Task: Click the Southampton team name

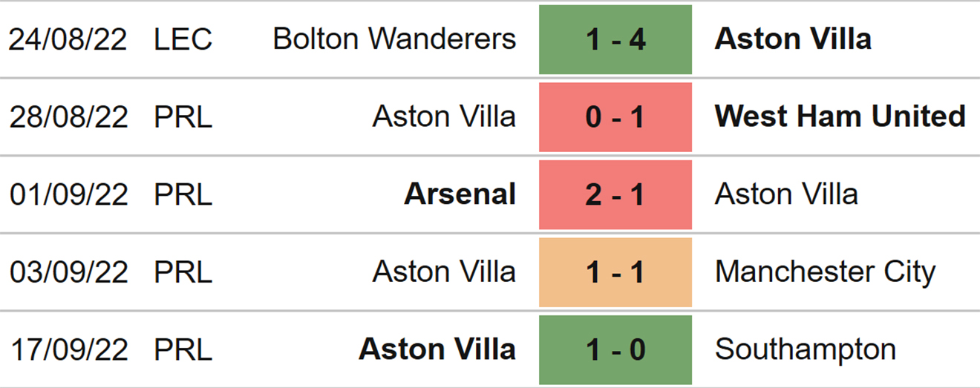Action: [806, 349]
